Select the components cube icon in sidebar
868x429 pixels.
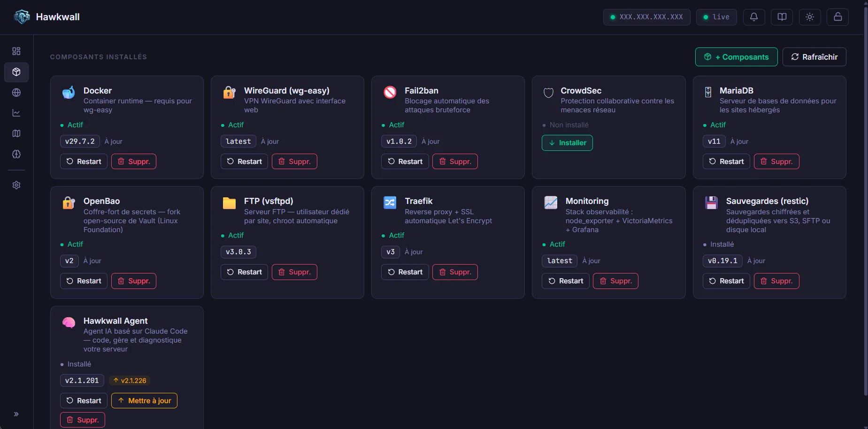click(16, 72)
